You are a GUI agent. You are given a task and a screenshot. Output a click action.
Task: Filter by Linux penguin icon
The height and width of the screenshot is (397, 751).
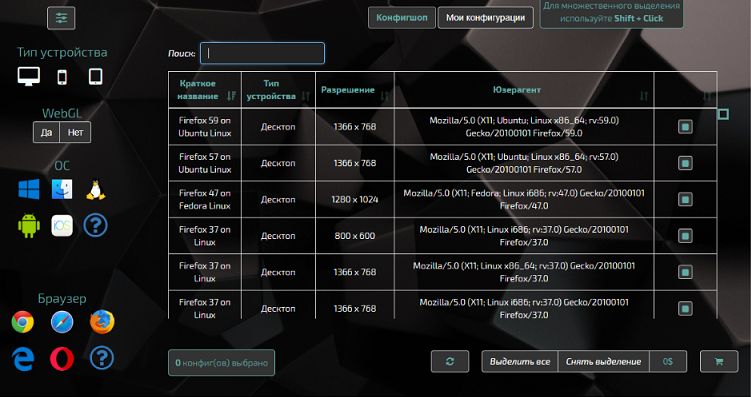96,190
